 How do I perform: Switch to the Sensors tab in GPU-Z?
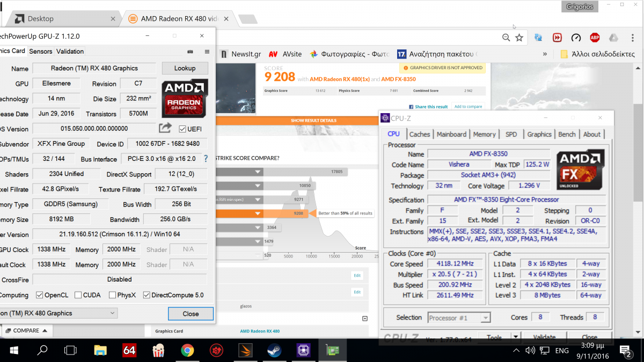coord(41,51)
